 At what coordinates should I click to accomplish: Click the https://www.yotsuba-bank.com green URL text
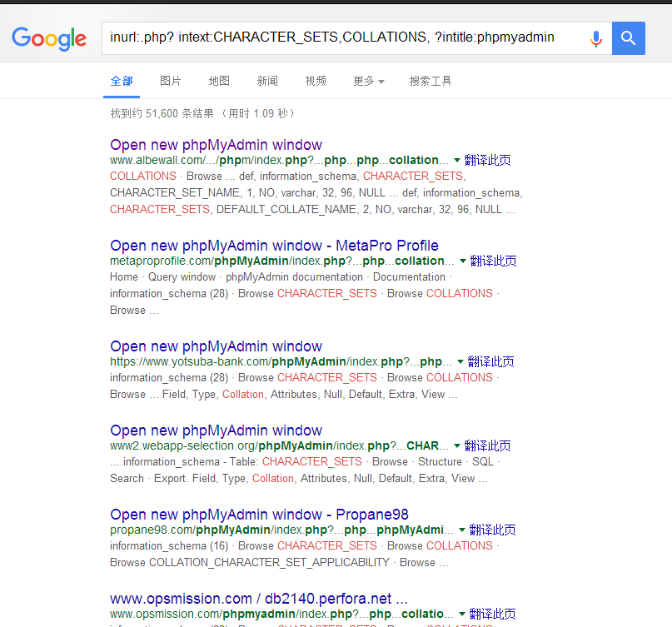281,361
